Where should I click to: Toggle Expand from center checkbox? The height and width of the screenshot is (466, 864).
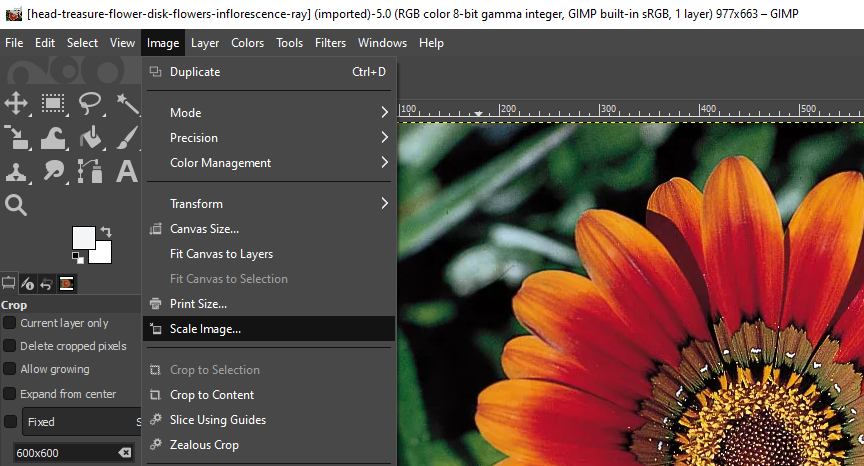(x=9, y=394)
